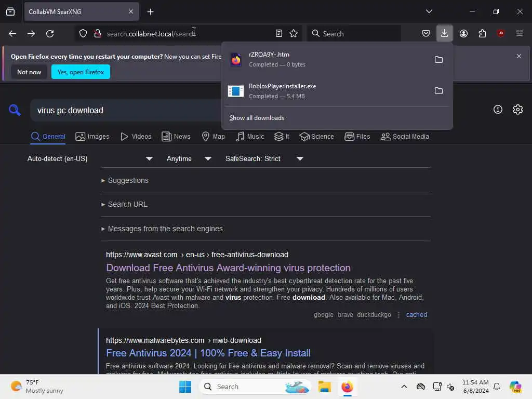Open the Anytime time range dropdown
Image resolution: width=532 pixels, height=399 pixels.
pyautogui.click(x=189, y=158)
